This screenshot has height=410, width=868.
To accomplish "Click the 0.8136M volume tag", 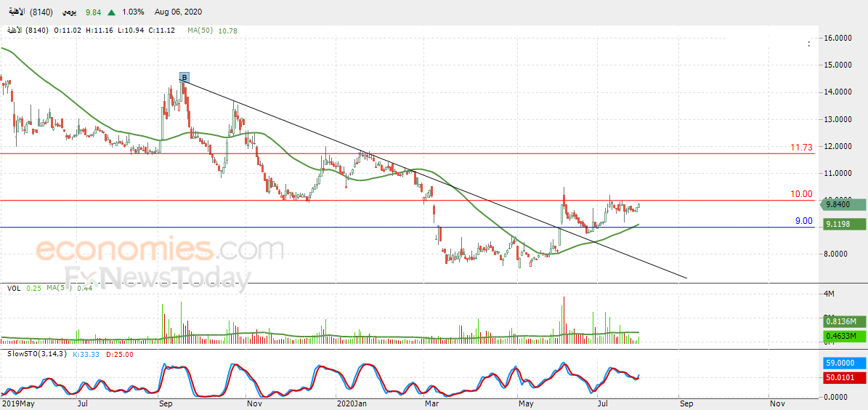I will pos(843,321).
